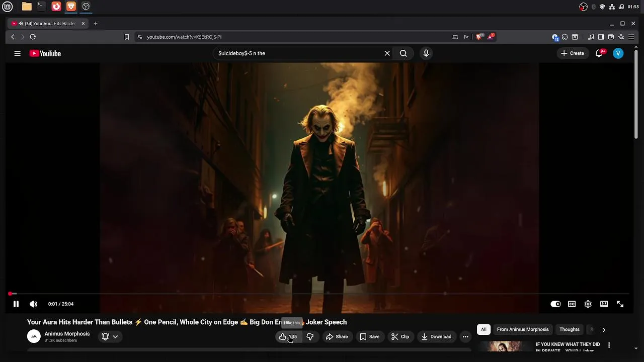Screen dimensions: 644x362
Task: Toggle the autoplay switch
Action: (x=555, y=304)
